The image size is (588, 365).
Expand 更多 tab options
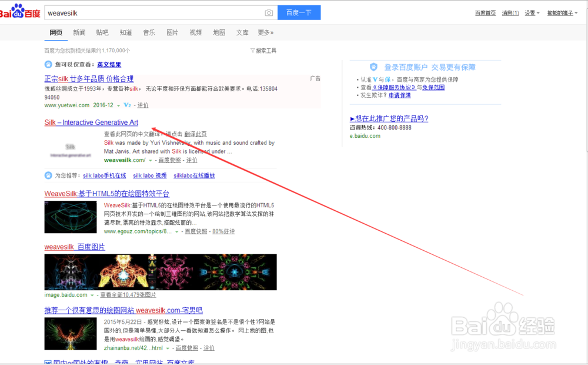point(266,32)
